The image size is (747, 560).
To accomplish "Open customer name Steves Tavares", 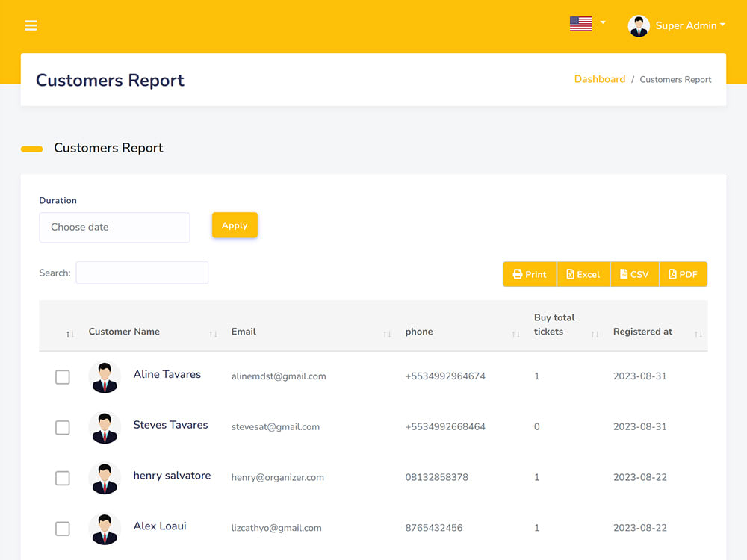I will pos(170,425).
